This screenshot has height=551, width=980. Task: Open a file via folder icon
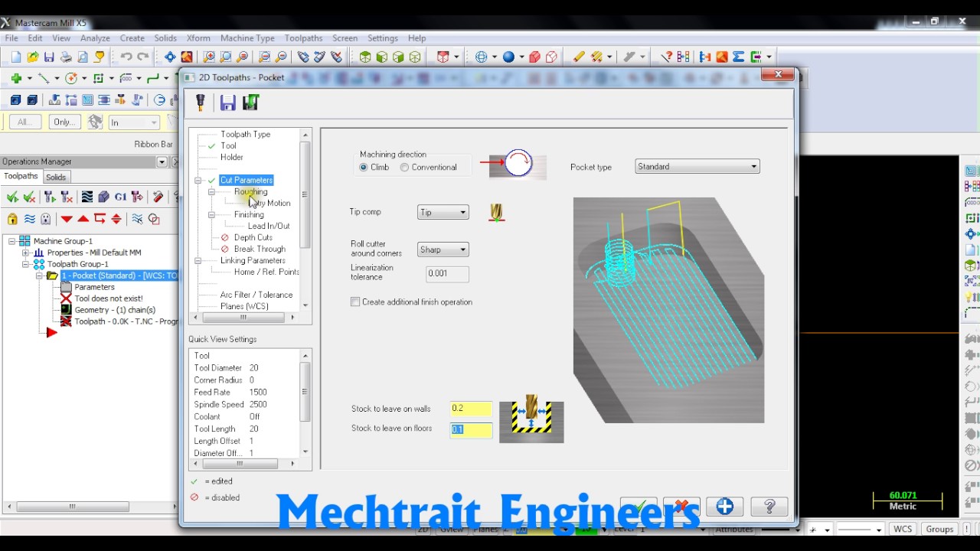33,57
